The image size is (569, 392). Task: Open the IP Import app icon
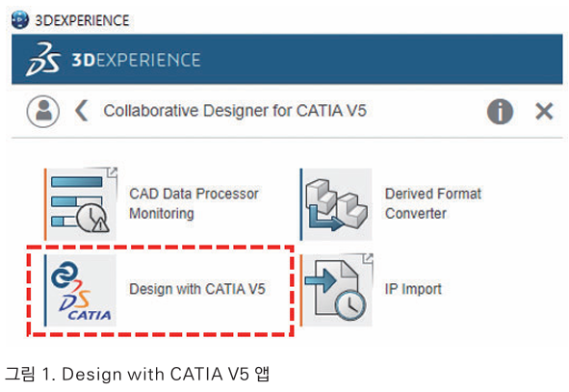[336, 290]
